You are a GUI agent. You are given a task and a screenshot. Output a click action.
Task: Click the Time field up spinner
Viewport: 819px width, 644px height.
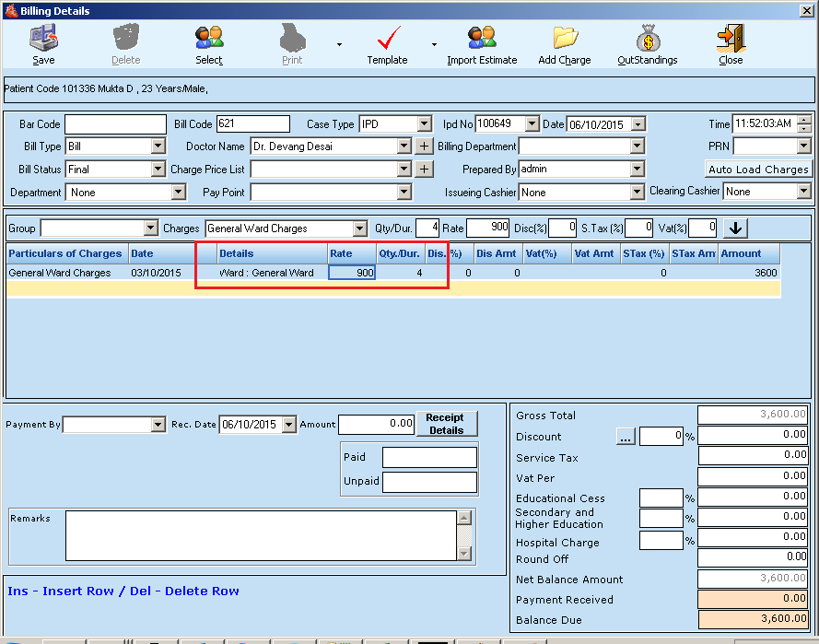click(x=804, y=119)
